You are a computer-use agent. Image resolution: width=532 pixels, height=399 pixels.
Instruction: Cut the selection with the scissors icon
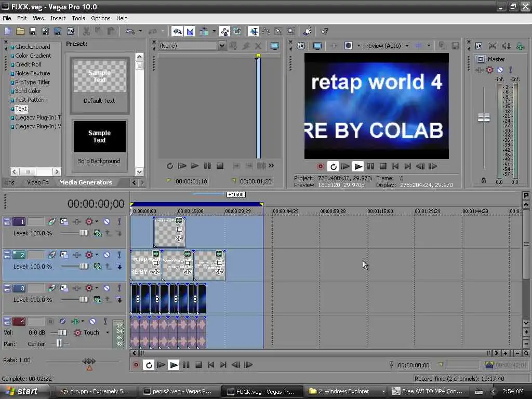[86, 32]
